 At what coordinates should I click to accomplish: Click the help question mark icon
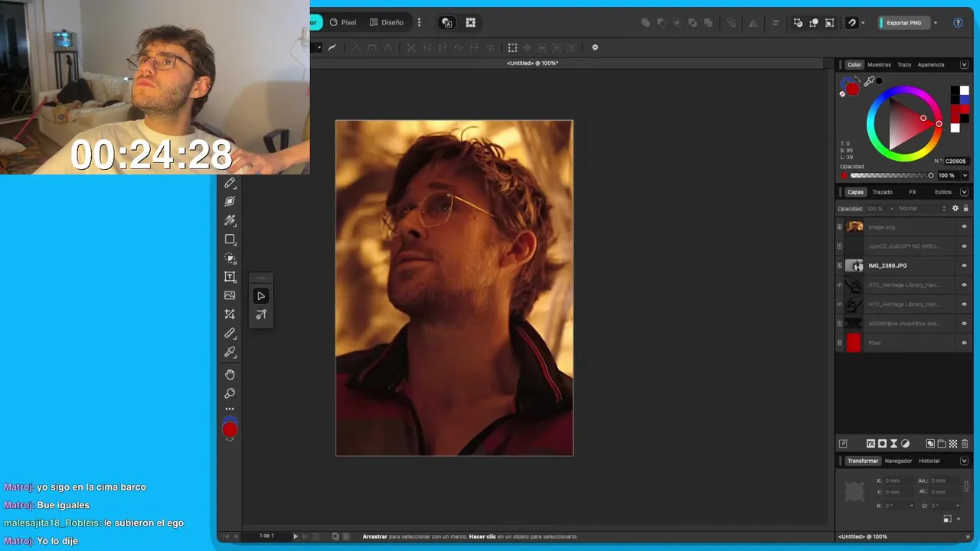coord(958,23)
